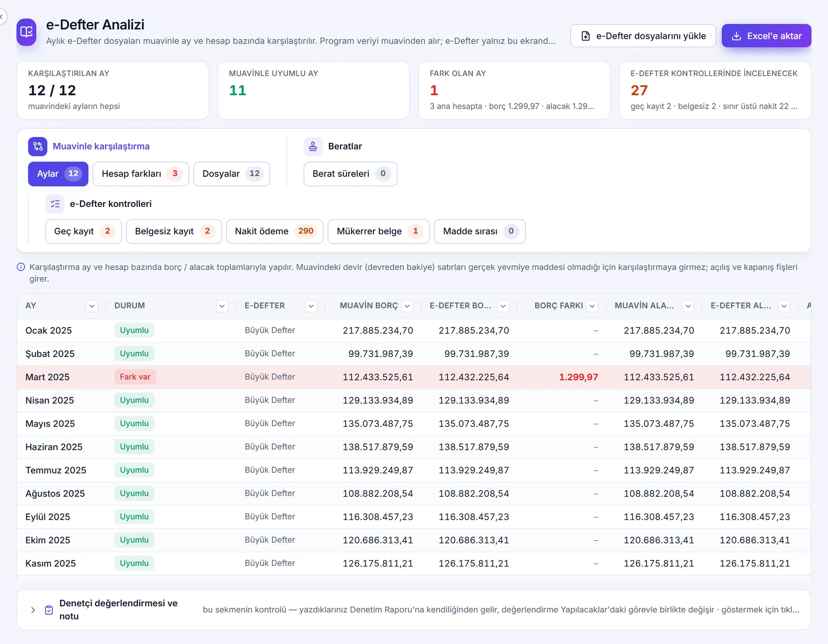Open the AY column filter dropdown
Viewport: 828px width, 644px height.
92,306
